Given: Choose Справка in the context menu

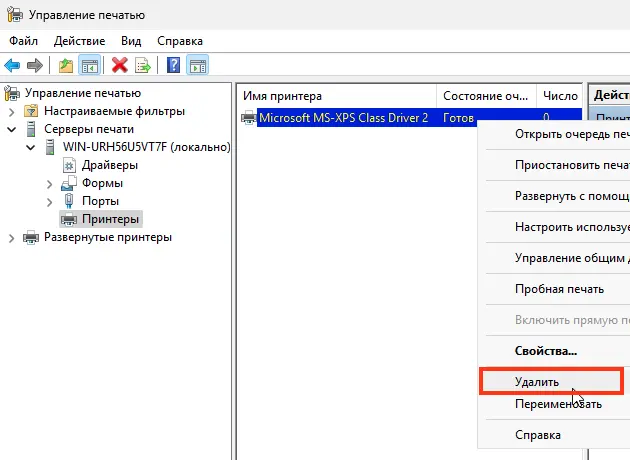Looking at the screenshot, I should click(554, 435).
